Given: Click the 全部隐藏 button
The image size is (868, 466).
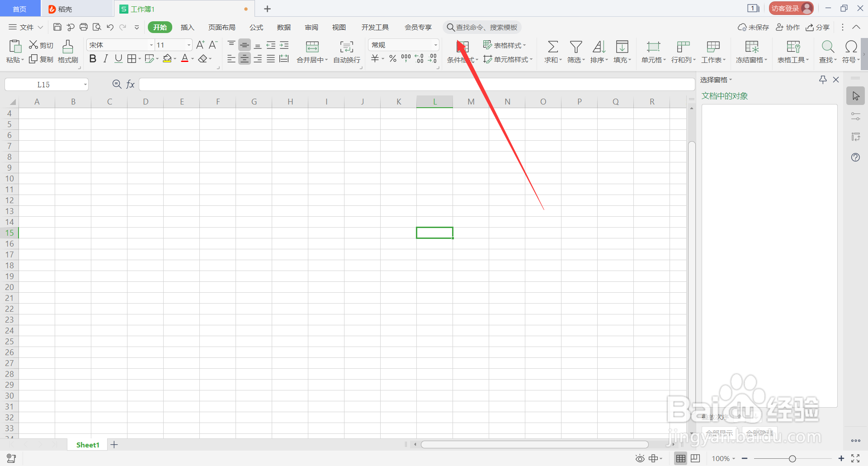Looking at the screenshot, I should (x=760, y=433).
